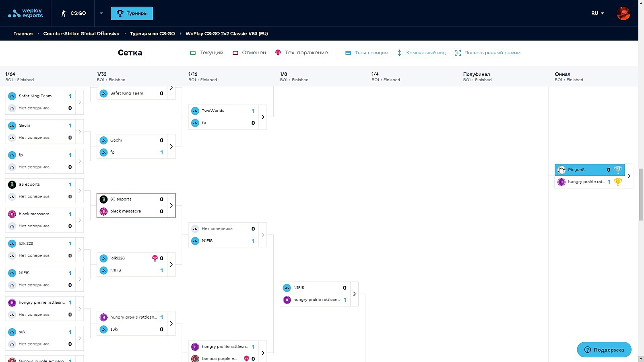
Task: Click black massacre avatar in 1/32 match
Action: pos(103,211)
